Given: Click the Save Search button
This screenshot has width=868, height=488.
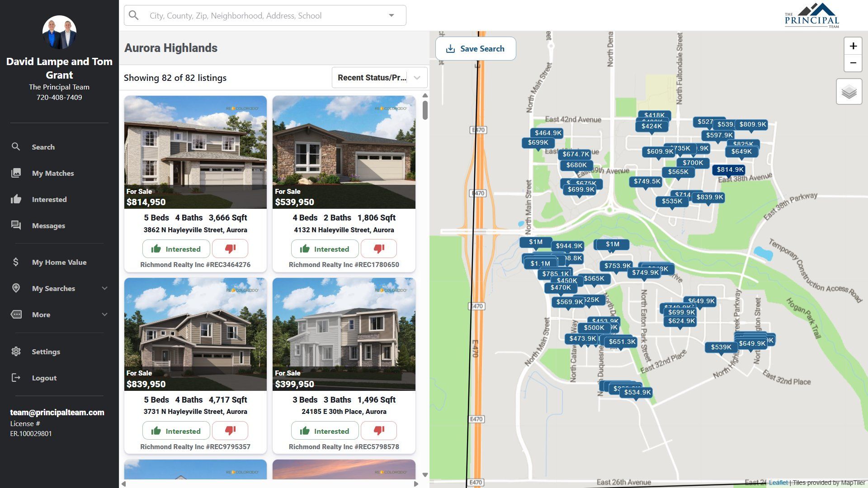Looking at the screenshot, I should point(476,49).
